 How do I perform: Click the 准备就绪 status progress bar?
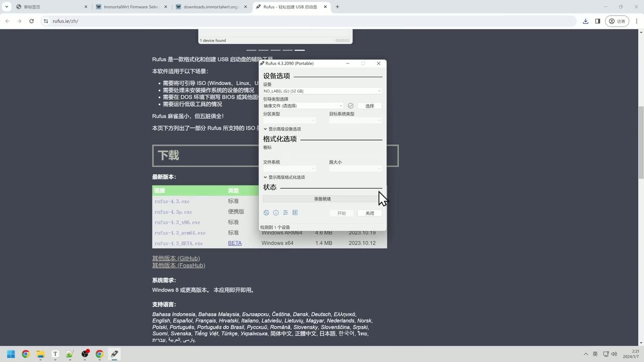322,199
